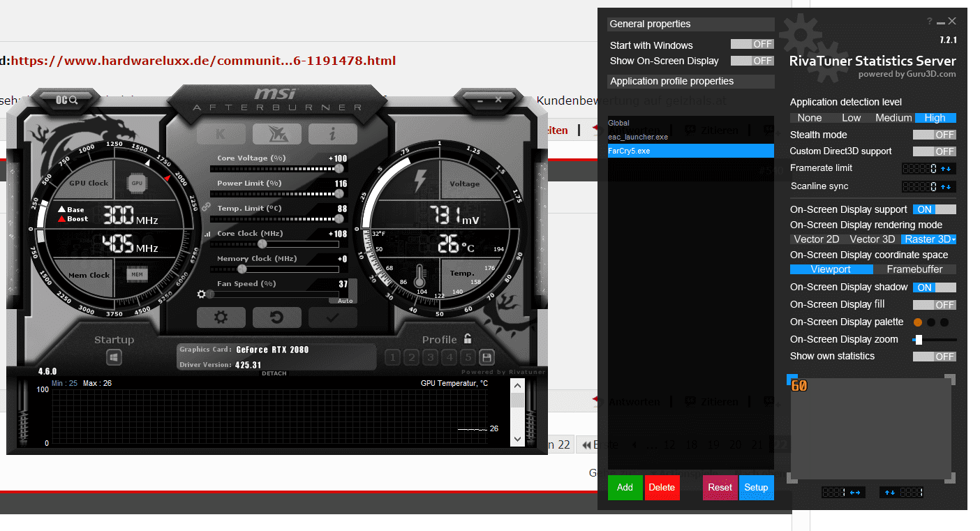Load profile slot 2

(x=411, y=357)
